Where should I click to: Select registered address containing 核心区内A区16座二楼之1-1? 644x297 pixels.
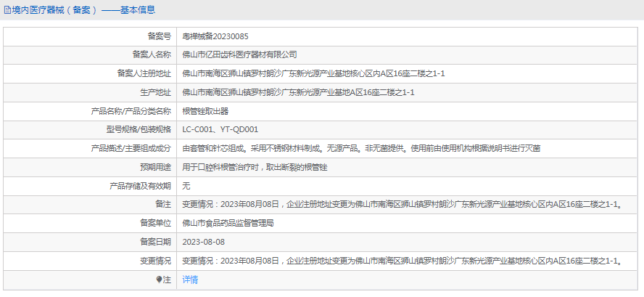pyautogui.click(x=314, y=73)
